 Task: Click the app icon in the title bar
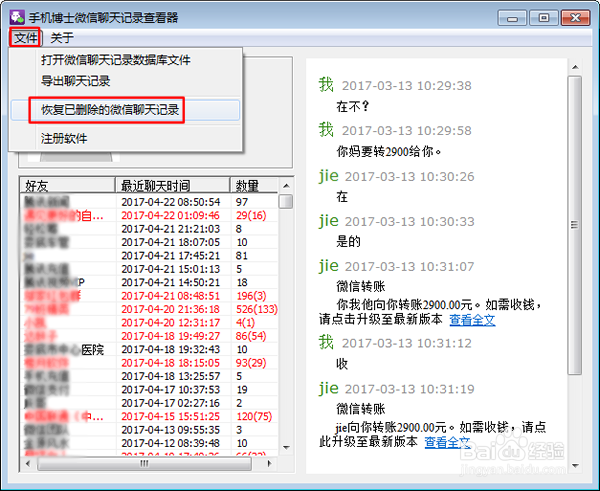click(x=17, y=17)
